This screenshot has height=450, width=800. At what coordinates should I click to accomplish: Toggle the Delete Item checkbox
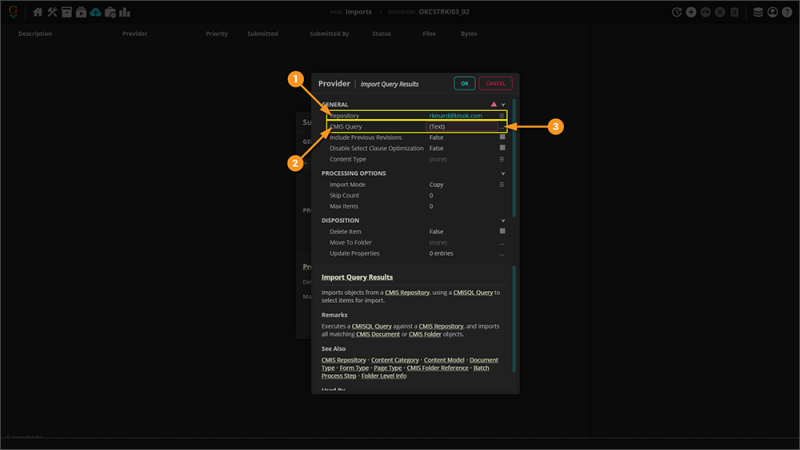pos(502,231)
